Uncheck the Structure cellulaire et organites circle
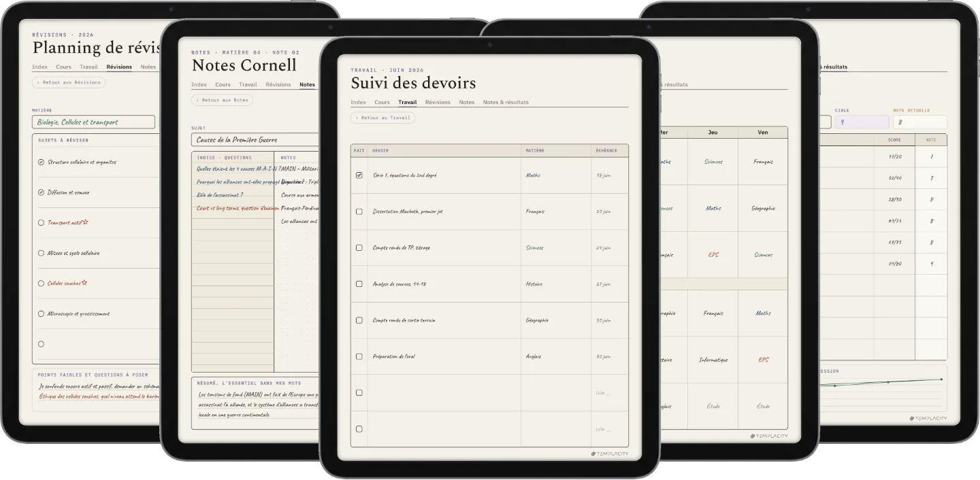The height and width of the screenshot is (480, 980). [x=41, y=162]
